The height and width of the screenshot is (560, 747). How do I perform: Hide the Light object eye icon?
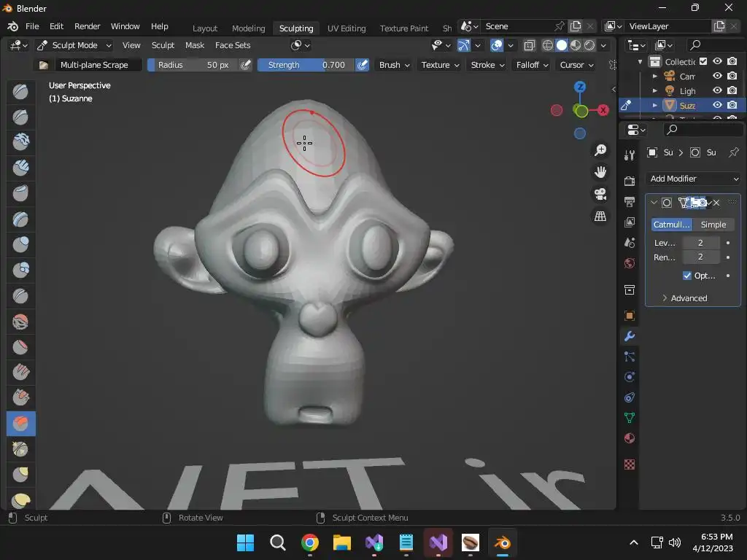pos(717,90)
